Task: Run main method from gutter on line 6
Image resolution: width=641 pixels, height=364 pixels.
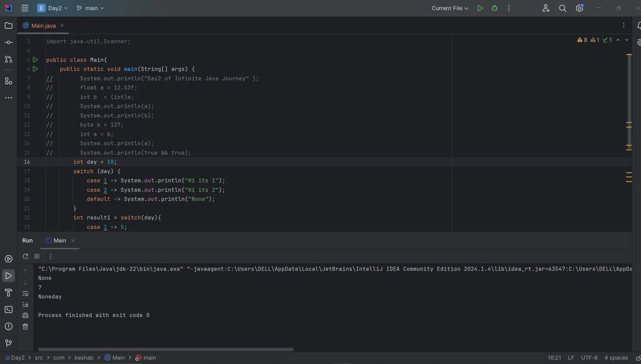Action: click(35, 69)
